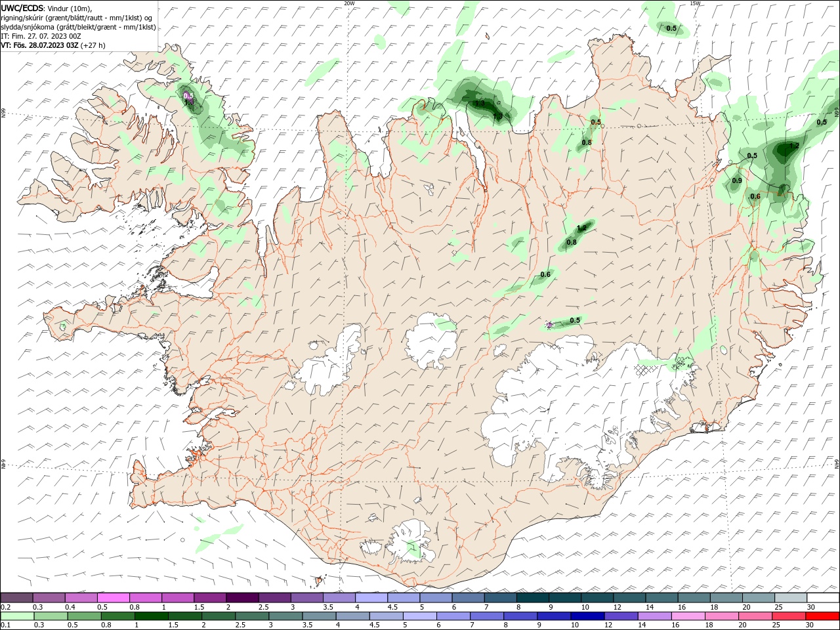Click the '0.2' label in the legend
Image resolution: width=840 pixels, height=630 pixels.
point(6,607)
